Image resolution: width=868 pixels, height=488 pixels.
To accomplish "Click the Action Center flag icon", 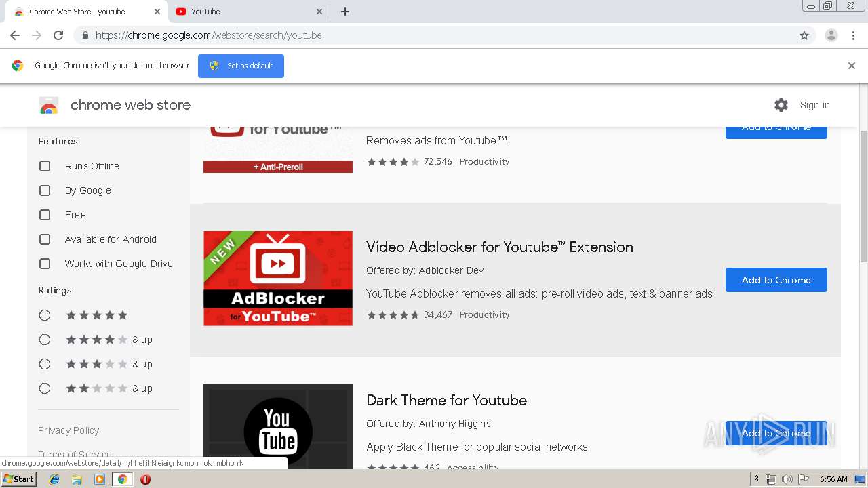I will pos(803,479).
